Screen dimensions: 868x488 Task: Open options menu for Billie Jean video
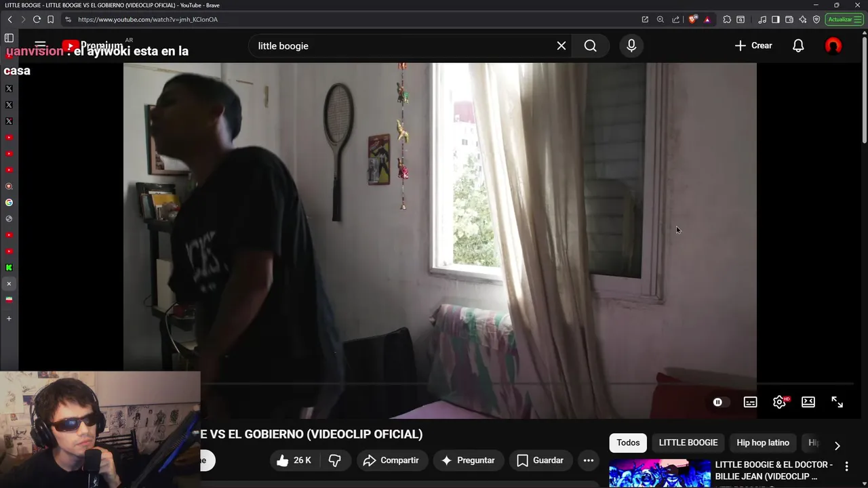coord(846,466)
